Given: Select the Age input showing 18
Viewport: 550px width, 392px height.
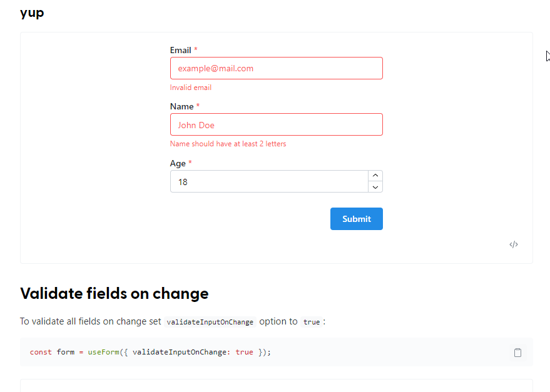Looking at the screenshot, I should 269,181.
